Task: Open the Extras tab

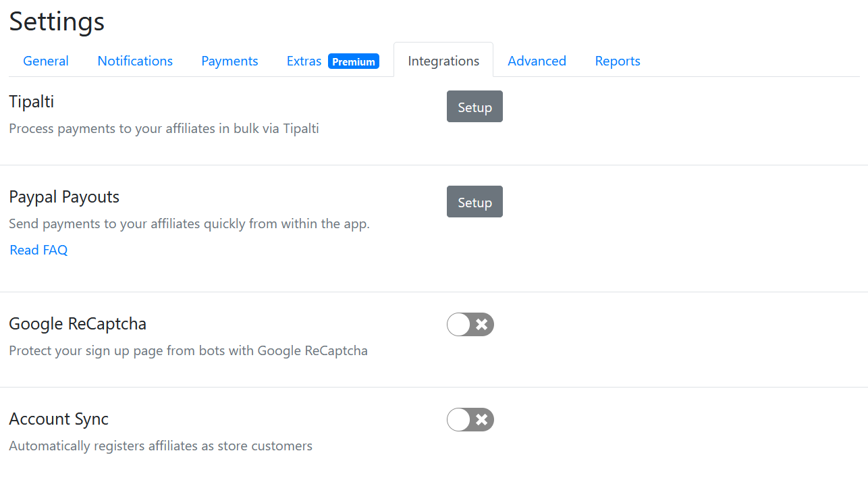Action: [304, 61]
